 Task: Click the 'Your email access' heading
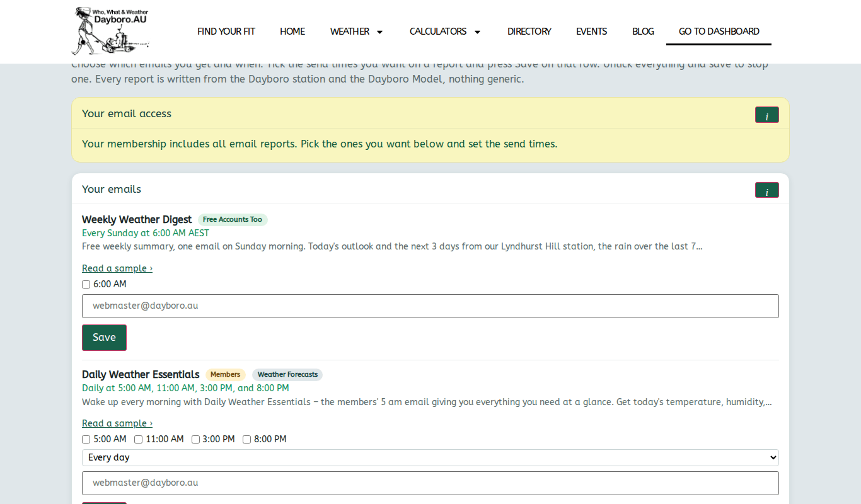point(127,114)
